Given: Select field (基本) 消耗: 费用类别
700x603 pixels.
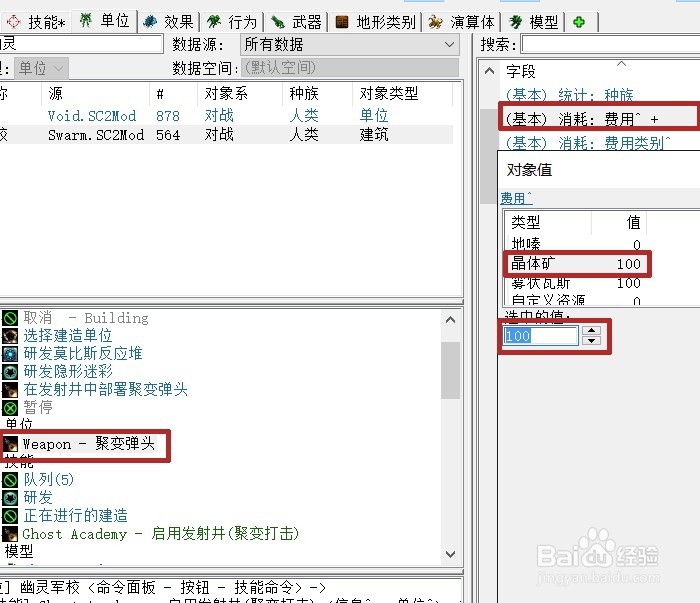Looking at the screenshot, I should 588,143.
